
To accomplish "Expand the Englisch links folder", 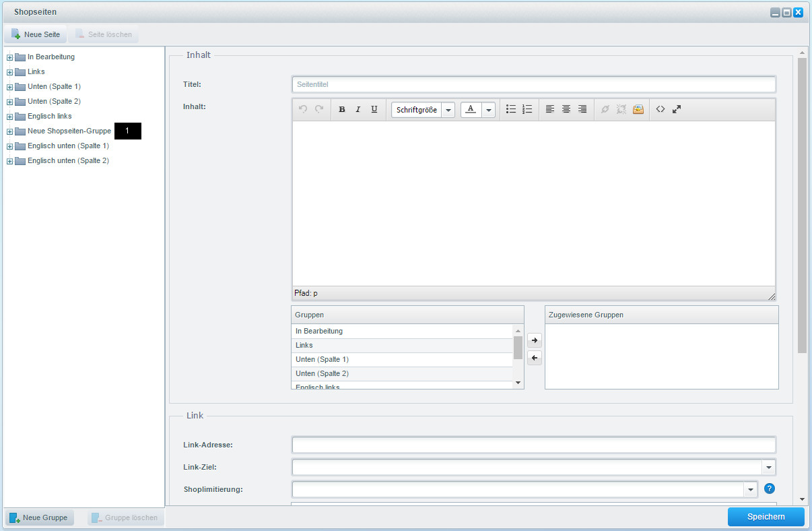I will tap(9, 117).
